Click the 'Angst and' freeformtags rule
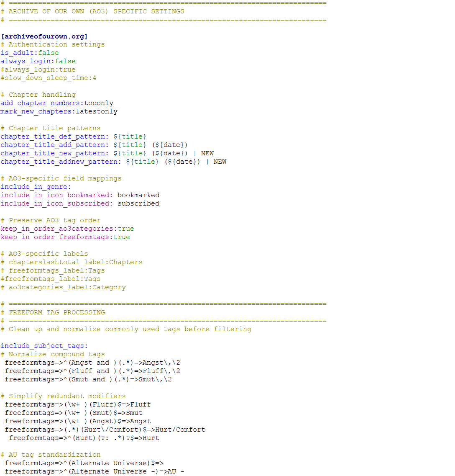The height and width of the screenshot is (476, 455). pyautogui.click(x=92, y=363)
